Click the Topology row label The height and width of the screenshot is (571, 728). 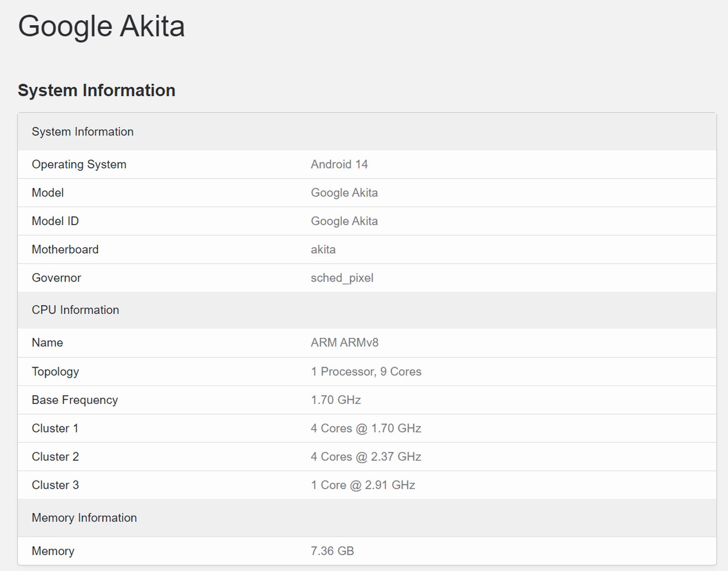click(55, 371)
